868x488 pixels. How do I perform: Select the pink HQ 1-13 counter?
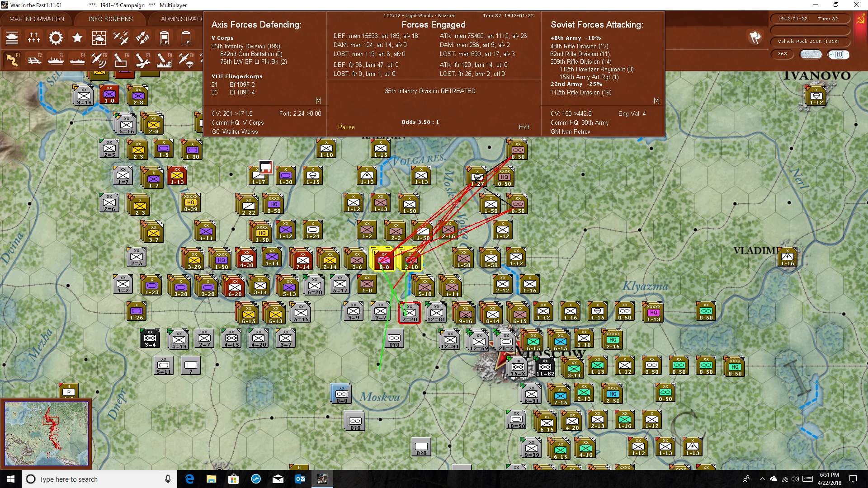tap(653, 313)
